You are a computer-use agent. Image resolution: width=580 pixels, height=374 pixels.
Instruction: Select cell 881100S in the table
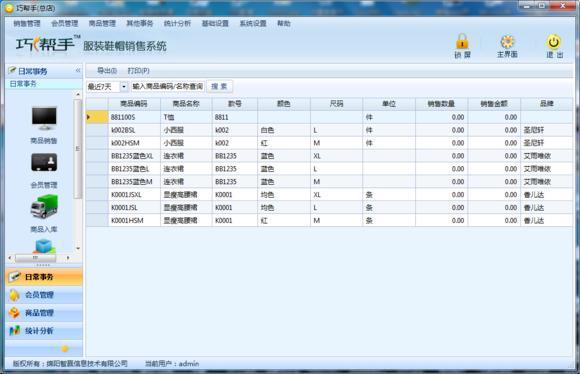[134, 117]
